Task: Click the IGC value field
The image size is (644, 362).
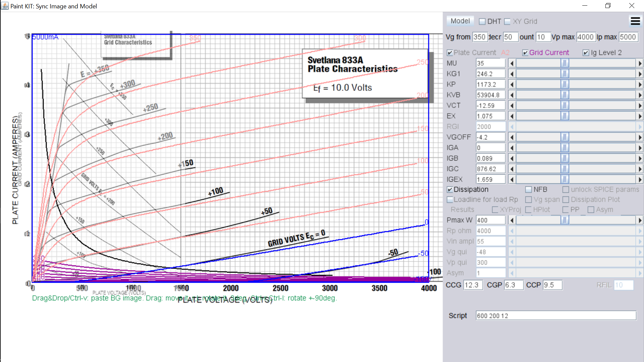Action: (490, 169)
